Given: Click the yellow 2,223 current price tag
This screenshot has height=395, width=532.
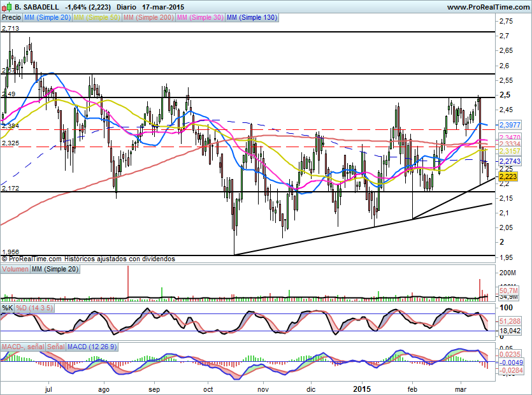Looking at the screenshot, I should point(508,176).
